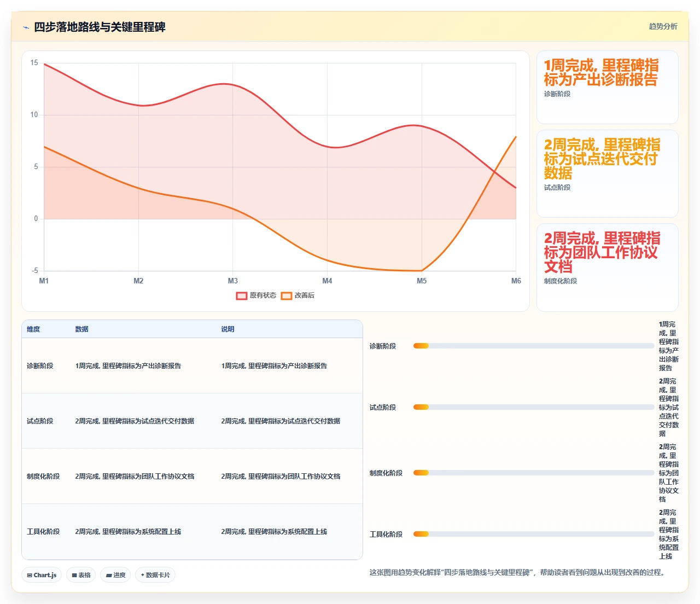The width and height of the screenshot is (700, 604).
Task: Toggle the 改善后 legend swatch
Action: (287, 296)
